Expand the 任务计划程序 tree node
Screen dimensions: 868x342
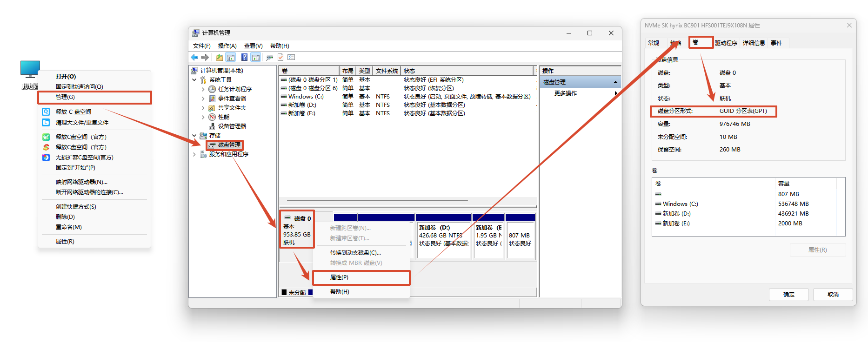(x=203, y=89)
